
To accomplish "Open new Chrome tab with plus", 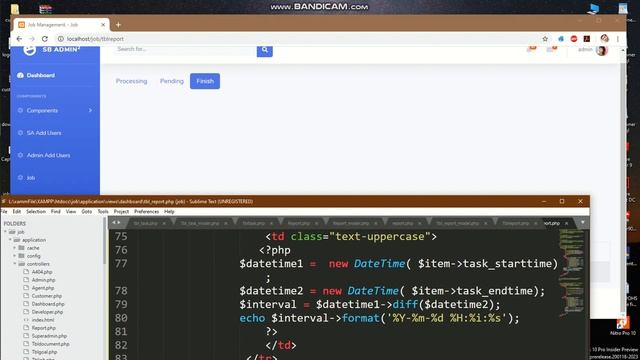I will coord(118,25).
